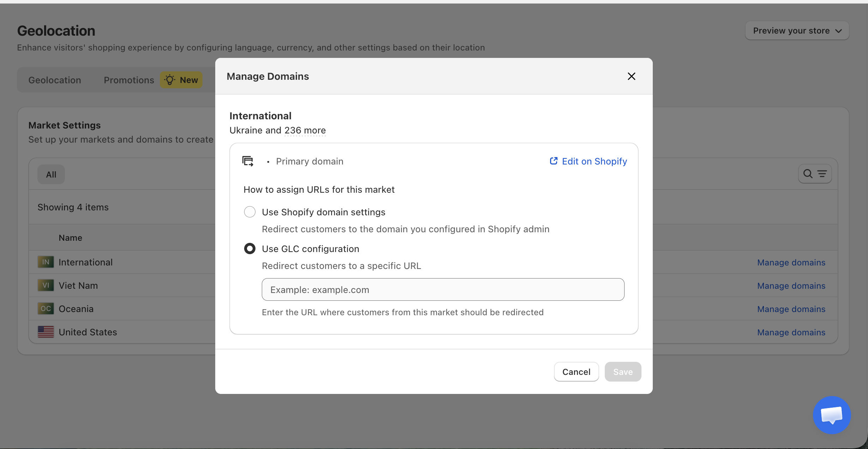This screenshot has width=868, height=449.
Task: Click the '236 more' countries text
Action: click(305, 130)
